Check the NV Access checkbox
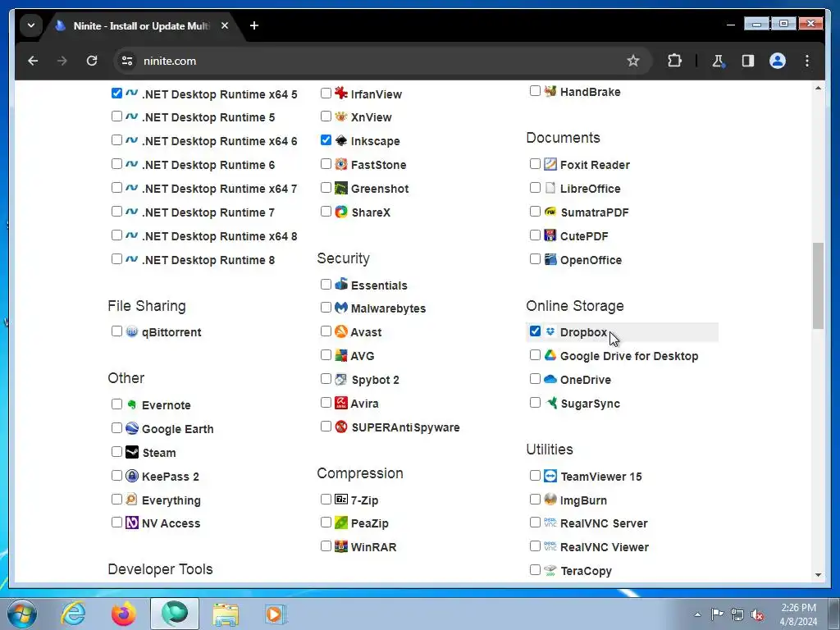The height and width of the screenshot is (630, 840). (x=116, y=523)
